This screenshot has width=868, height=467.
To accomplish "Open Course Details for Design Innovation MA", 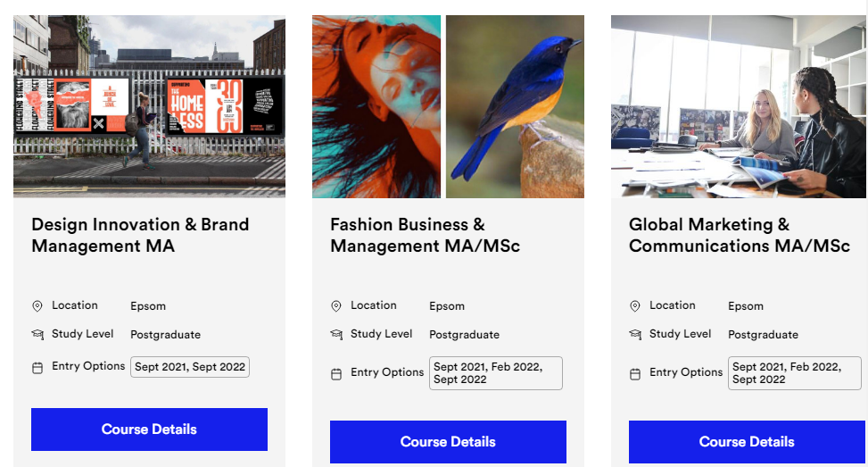I will click(149, 429).
